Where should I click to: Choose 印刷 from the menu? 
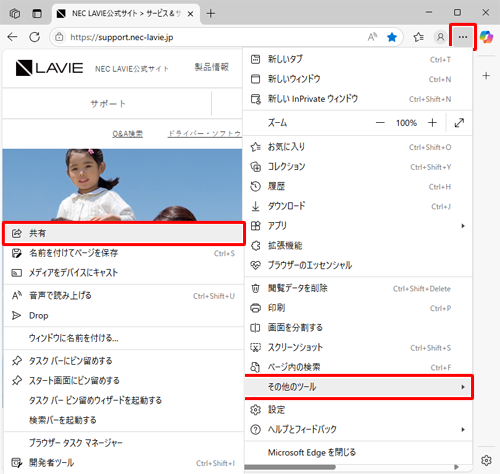[358, 308]
